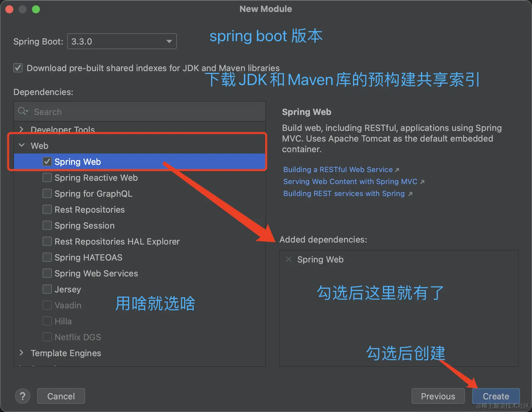
Task: Select the Spring Reactive Web row label
Action: click(x=96, y=178)
